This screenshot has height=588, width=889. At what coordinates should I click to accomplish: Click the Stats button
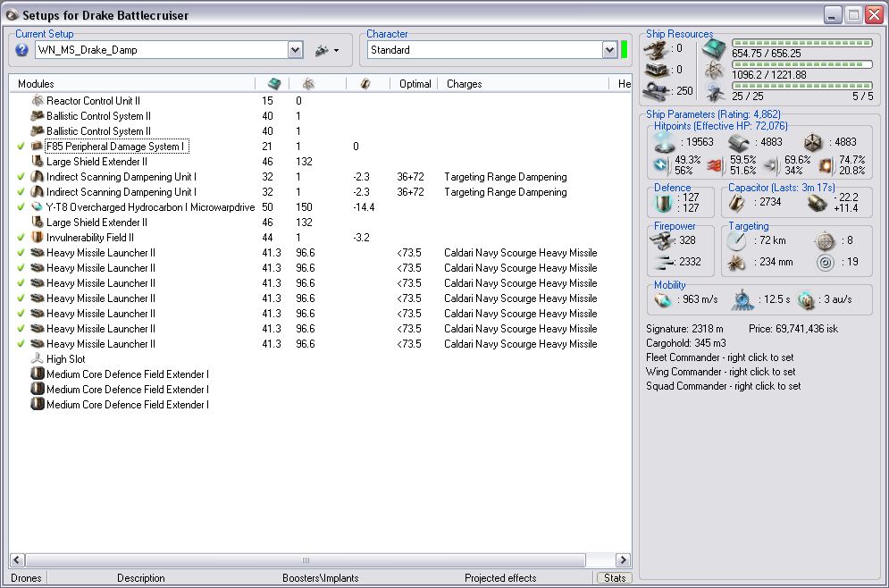[614, 578]
